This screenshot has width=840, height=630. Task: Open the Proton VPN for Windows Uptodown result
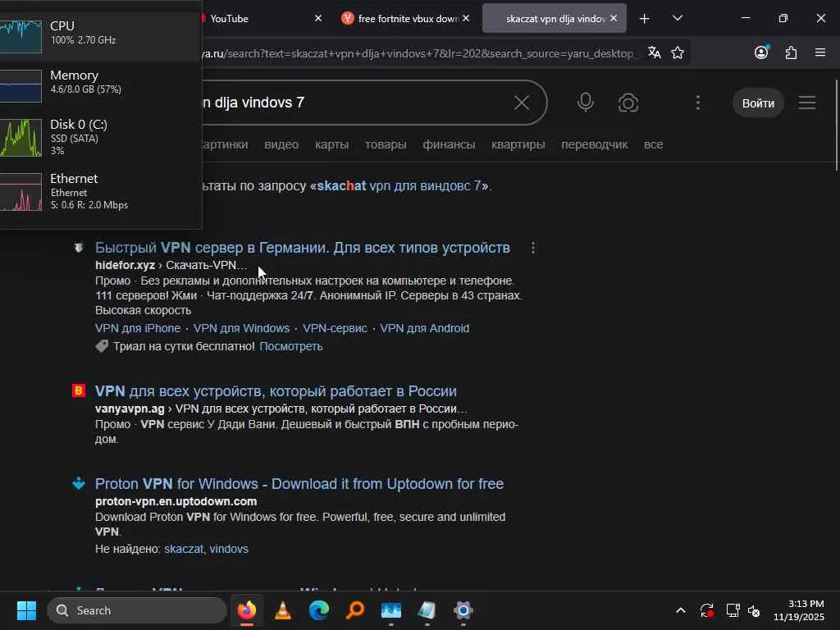coord(299,484)
